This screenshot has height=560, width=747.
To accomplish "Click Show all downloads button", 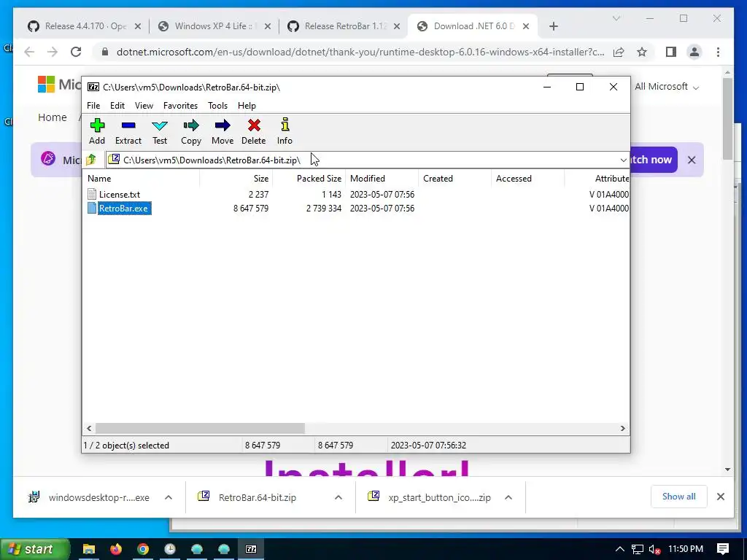I will click(678, 497).
